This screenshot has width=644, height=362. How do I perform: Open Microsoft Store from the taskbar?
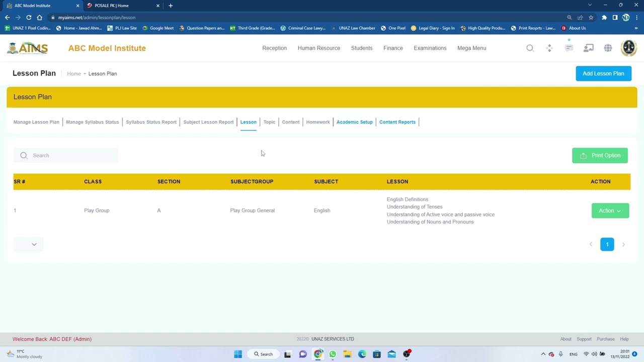coord(377,354)
